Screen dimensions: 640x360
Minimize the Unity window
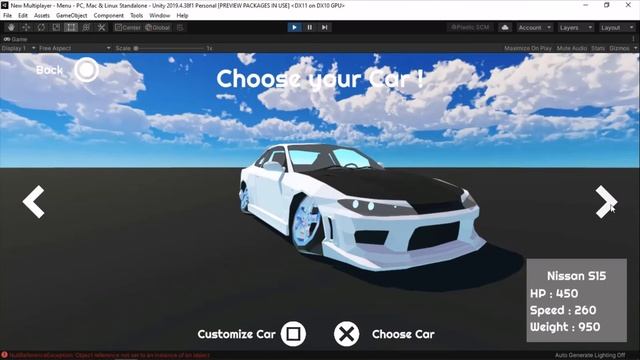tap(586, 5)
